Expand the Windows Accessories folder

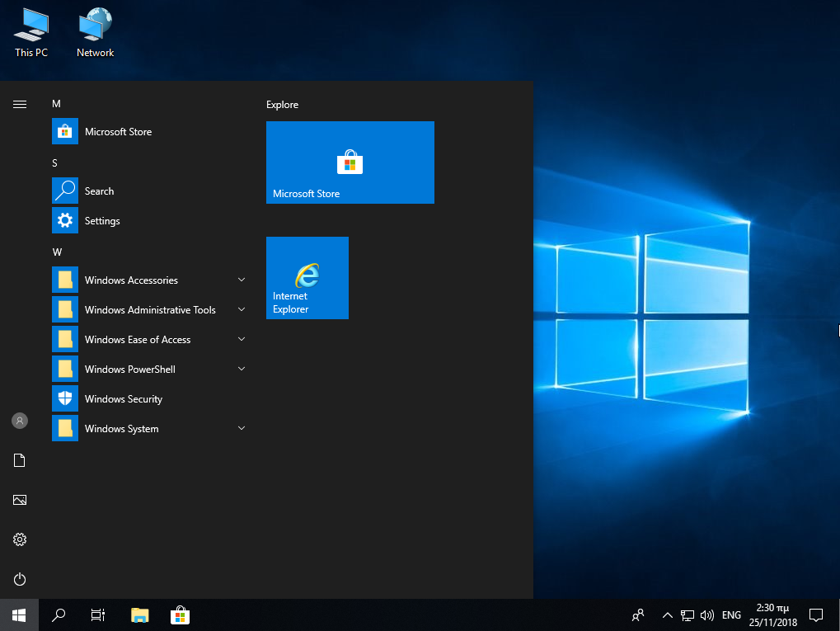click(x=148, y=280)
